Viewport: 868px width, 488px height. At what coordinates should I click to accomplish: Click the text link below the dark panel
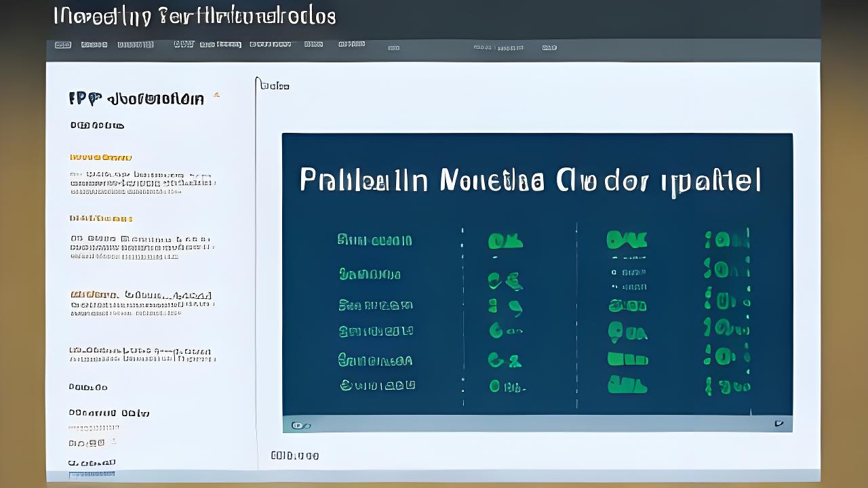click(294, 455)
